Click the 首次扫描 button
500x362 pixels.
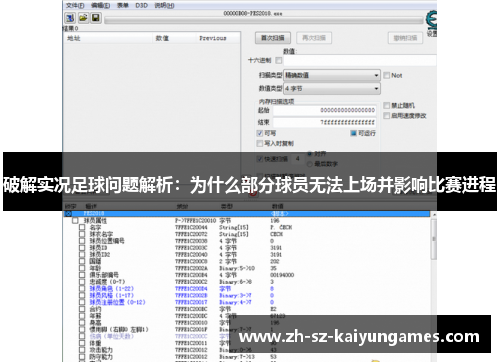tap(273, 38)
